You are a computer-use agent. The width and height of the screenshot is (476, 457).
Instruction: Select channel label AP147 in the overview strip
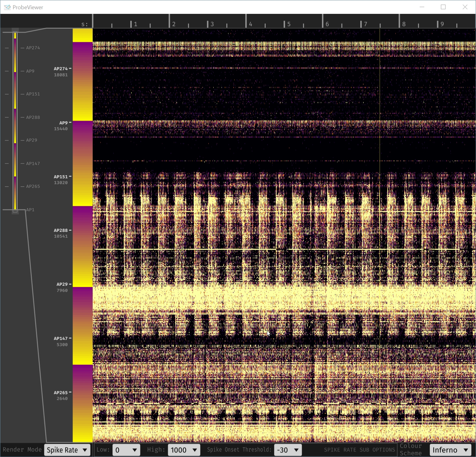(33, 164)
